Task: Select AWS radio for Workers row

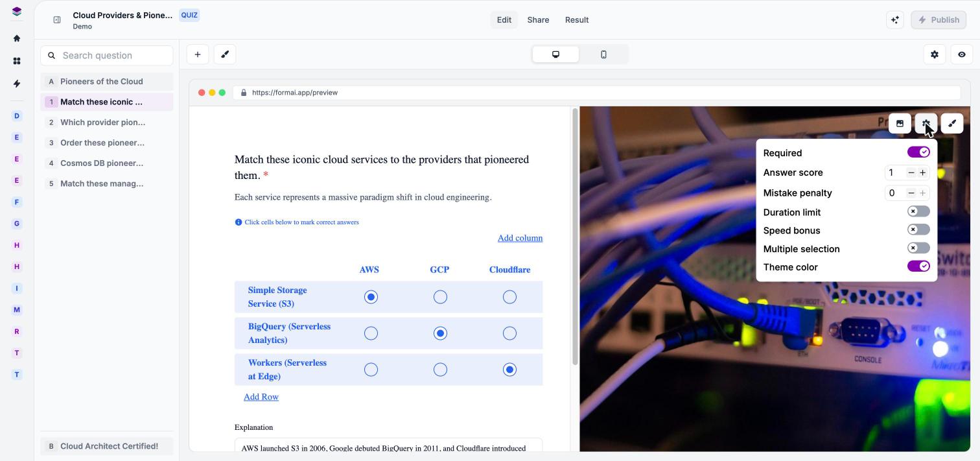Action: coord(371,370)
